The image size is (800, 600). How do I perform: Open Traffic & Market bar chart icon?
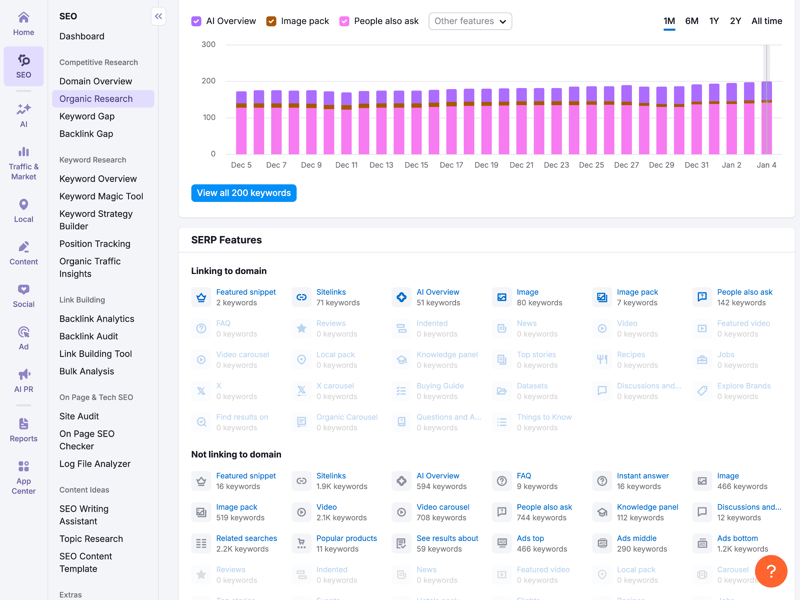[23, 153]
